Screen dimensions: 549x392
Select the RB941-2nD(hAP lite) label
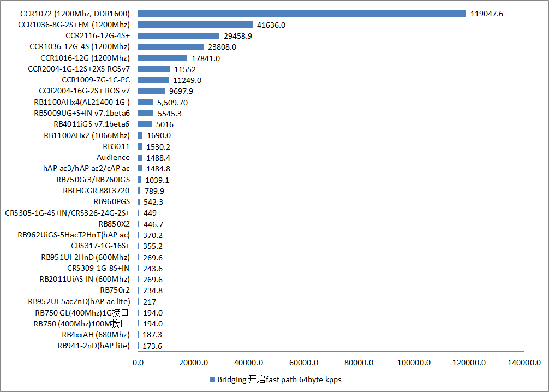pyautogui.click(x=93, y=346)
